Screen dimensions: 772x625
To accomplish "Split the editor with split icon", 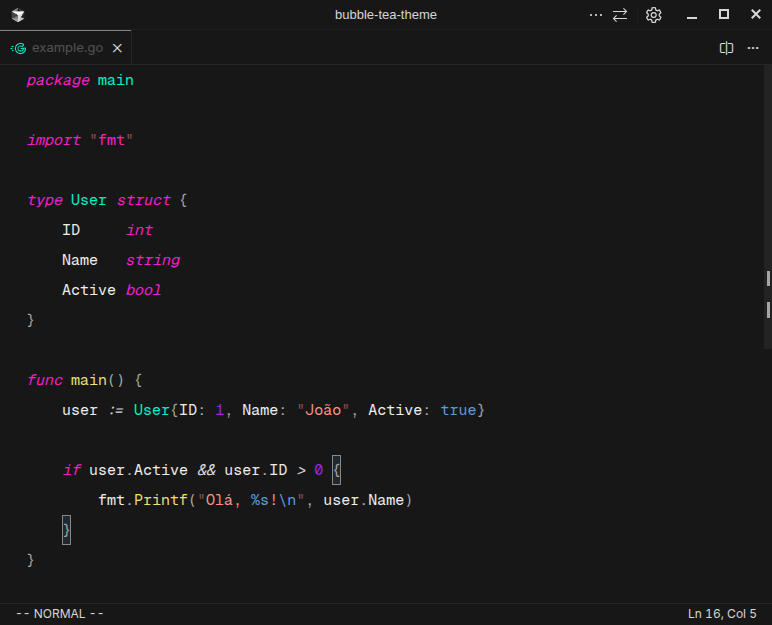I will [726, 48].
